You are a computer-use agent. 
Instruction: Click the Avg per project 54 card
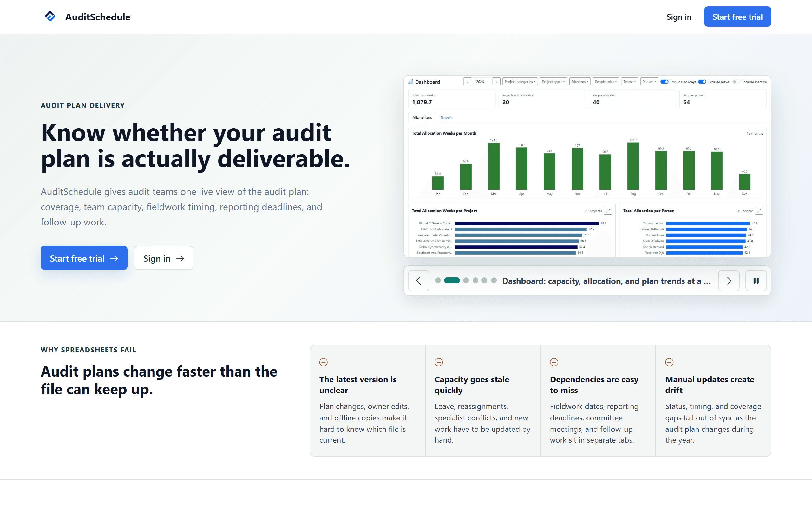pos(723,99)
